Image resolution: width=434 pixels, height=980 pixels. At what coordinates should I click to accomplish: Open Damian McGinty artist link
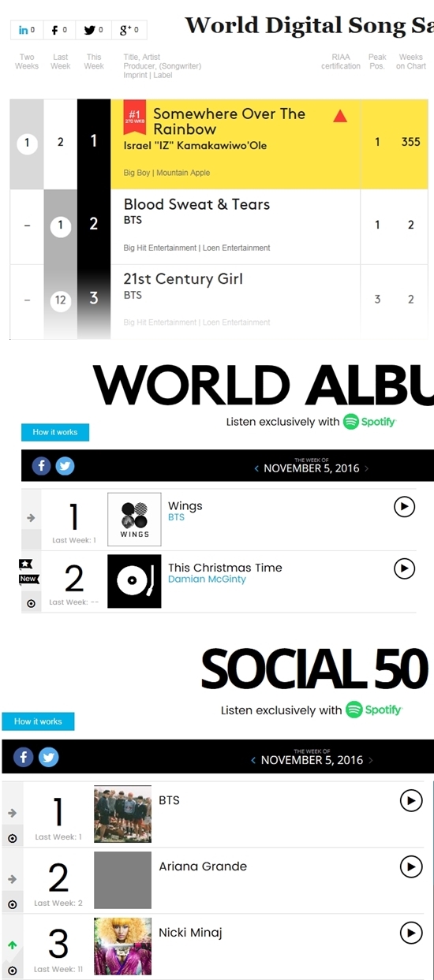coord(207,579)
